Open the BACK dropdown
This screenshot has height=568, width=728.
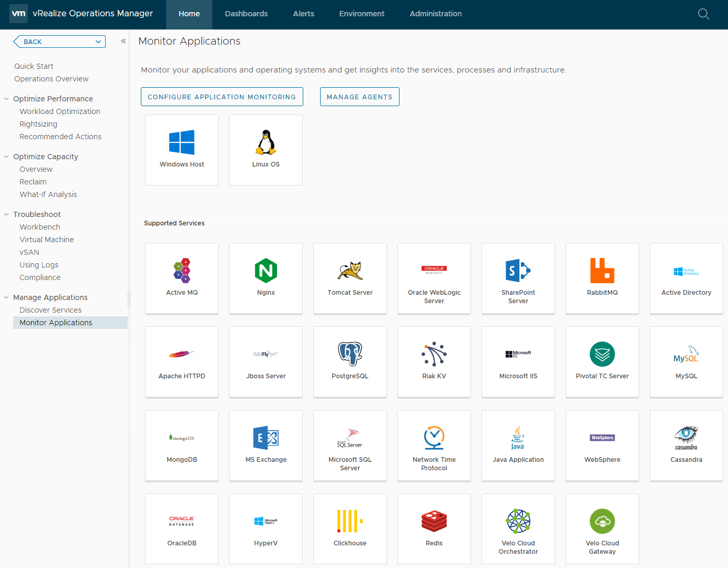[x=98, y=41]
